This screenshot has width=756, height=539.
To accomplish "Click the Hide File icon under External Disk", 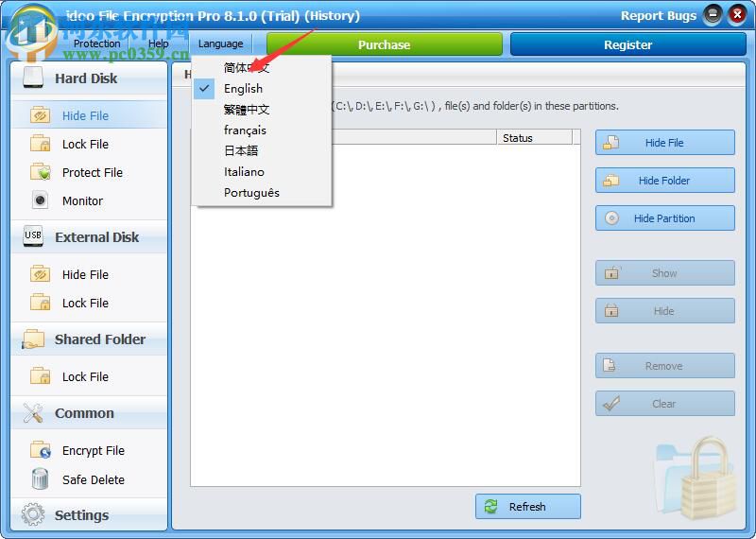I will [x=40, y=274].
